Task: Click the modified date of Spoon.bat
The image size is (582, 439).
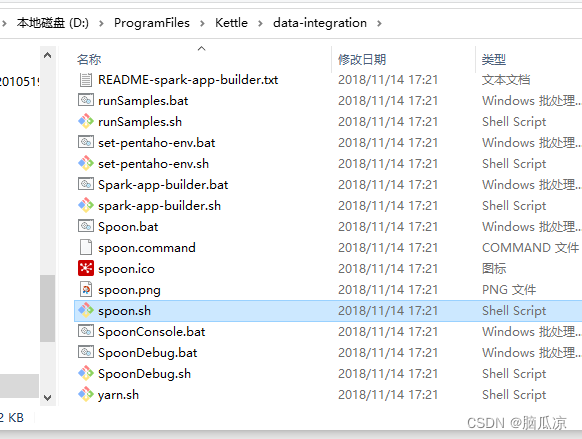Action: [388, 226]
